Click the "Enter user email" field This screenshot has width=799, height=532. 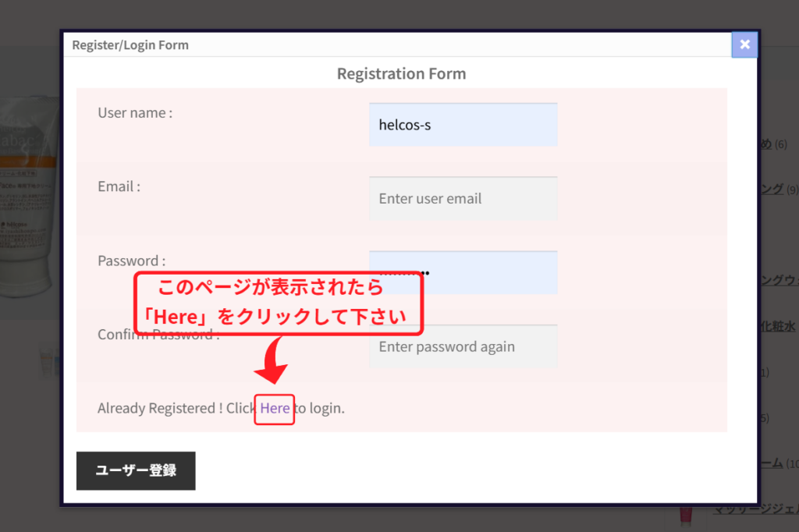coord(463,199)
